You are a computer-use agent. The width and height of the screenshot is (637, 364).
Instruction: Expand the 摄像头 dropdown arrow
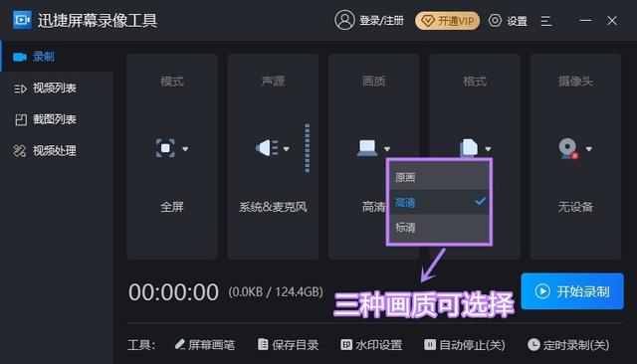(589, 149)
